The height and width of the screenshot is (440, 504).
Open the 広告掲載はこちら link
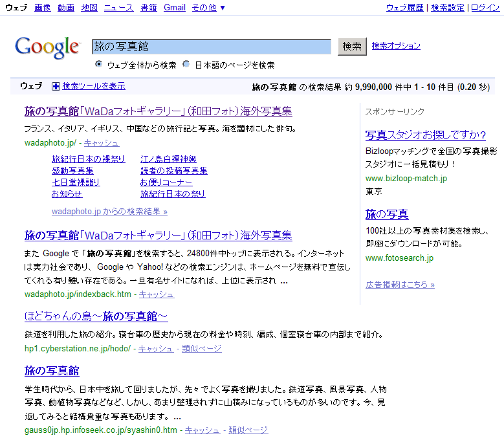[400, 285]
